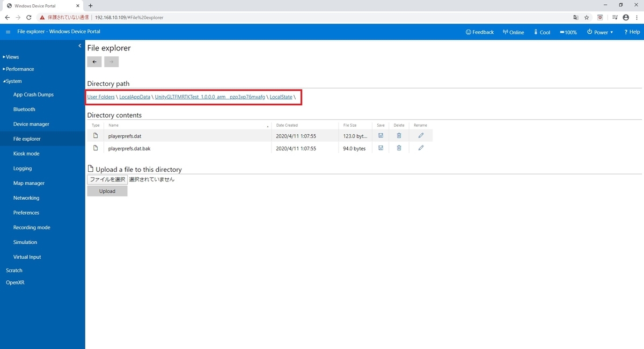Reload the browser page
Viewport: 644px width, 349px height.
[29, 17]
